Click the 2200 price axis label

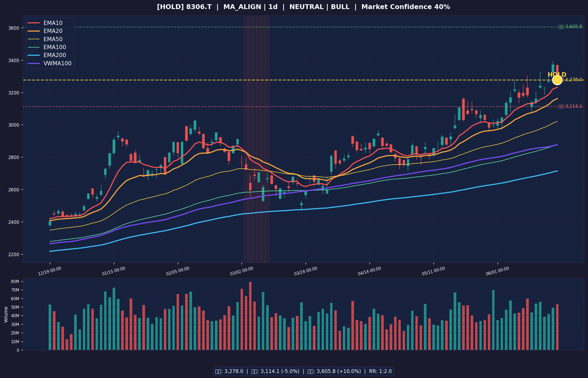point(14,255)
